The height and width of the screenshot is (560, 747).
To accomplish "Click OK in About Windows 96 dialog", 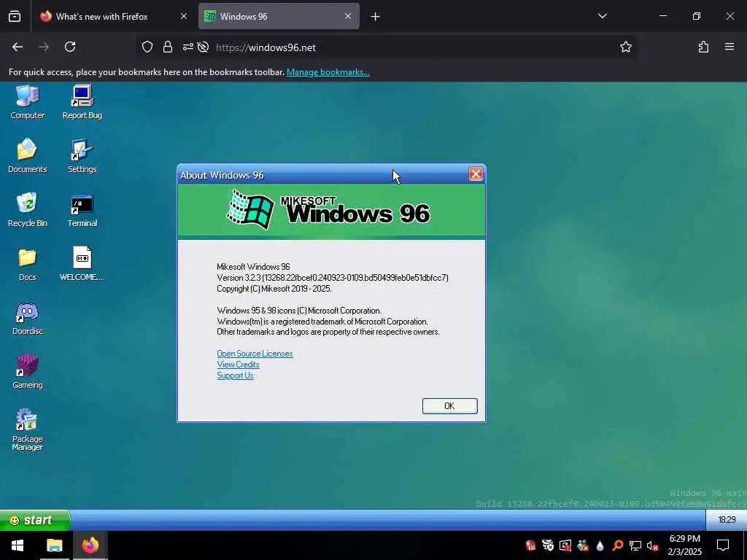I will (x=449, y=405).
